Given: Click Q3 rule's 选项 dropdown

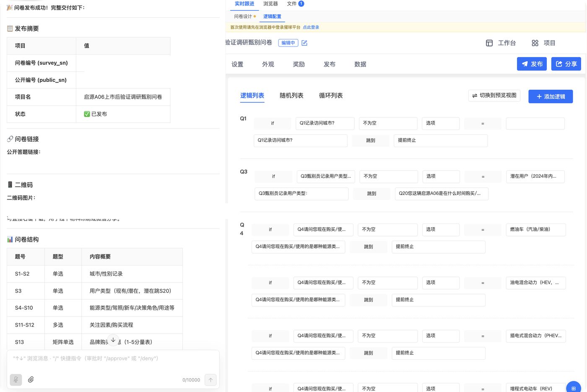Looking at the screenshot, I should (441, 177).
